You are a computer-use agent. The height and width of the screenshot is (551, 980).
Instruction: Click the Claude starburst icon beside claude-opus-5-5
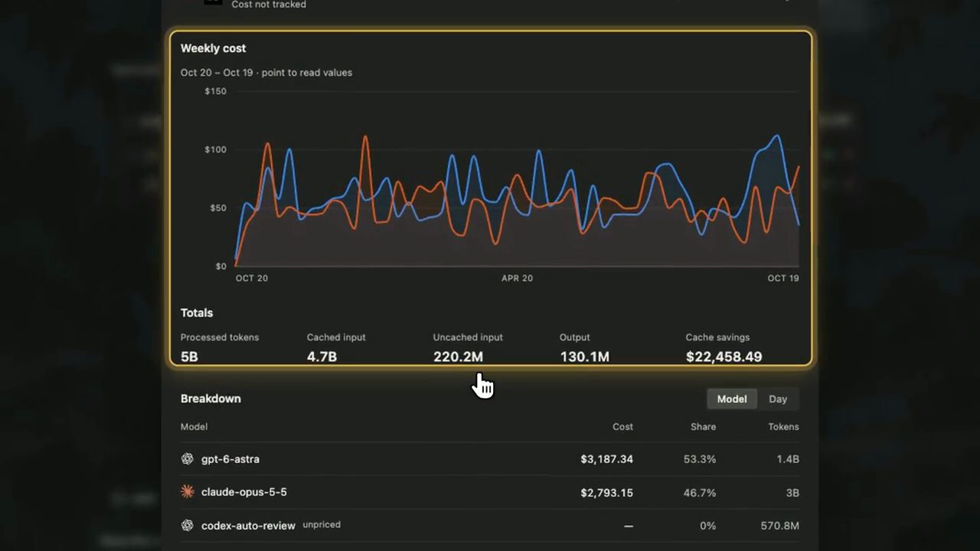(187, 492)
